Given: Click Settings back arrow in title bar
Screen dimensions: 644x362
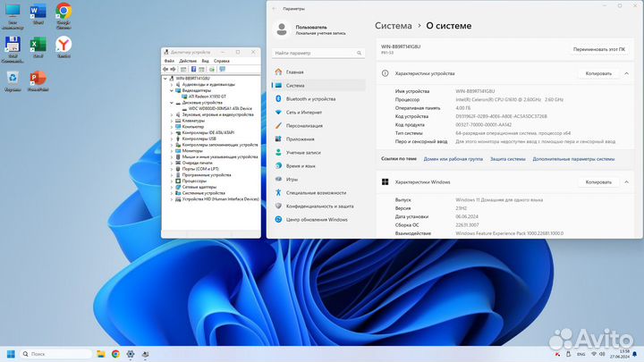Looking at the screenshot, I should [275, 8].
